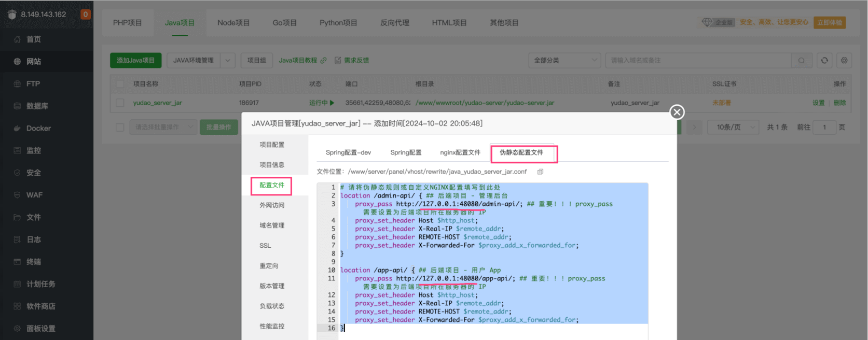
Task: Click the 添加Java项目 button
Action: (135, 61)
